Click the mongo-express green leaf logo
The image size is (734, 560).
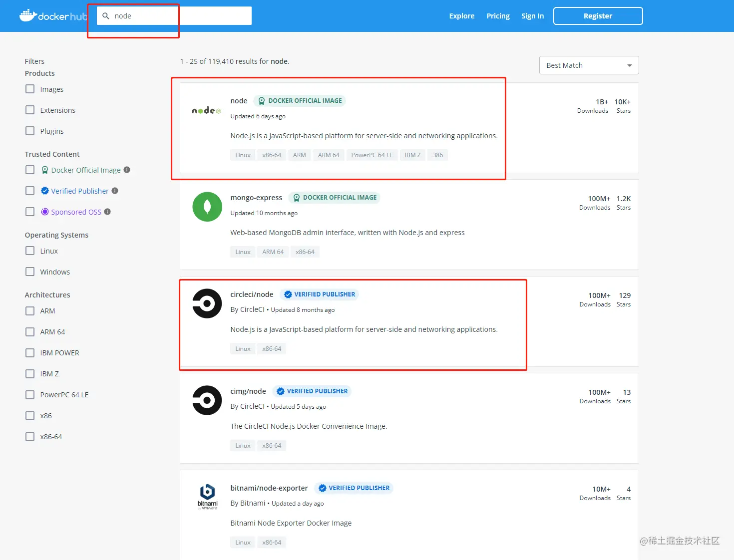207,207
